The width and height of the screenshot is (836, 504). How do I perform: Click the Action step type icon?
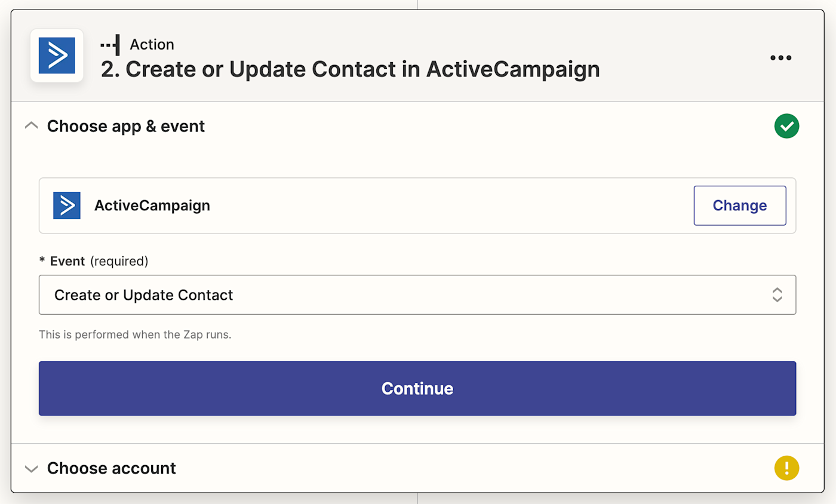(110, 45)
